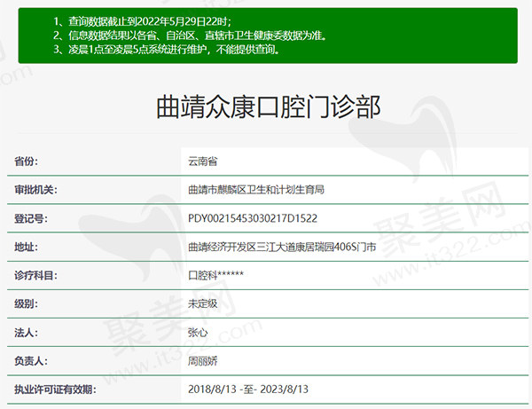Screen dimensions: 532x409
Task: Click the 级别 label
Action: [26, 303]
